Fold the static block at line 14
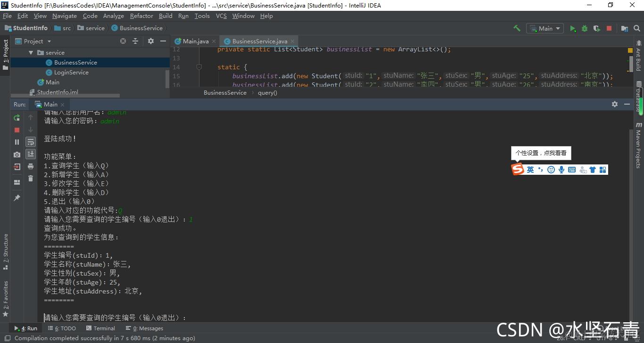This screenshot has height=343, width=644. click(x=199, y=67)
